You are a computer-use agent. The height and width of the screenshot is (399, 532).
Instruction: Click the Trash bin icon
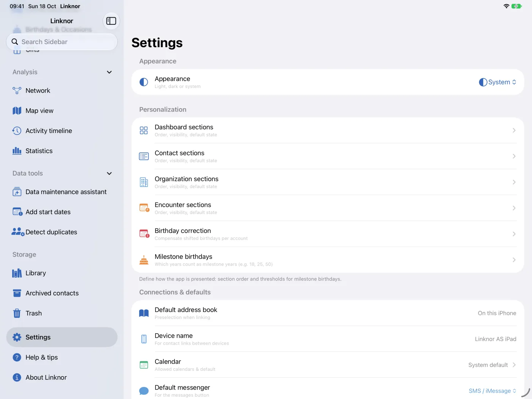coord(17,313)
